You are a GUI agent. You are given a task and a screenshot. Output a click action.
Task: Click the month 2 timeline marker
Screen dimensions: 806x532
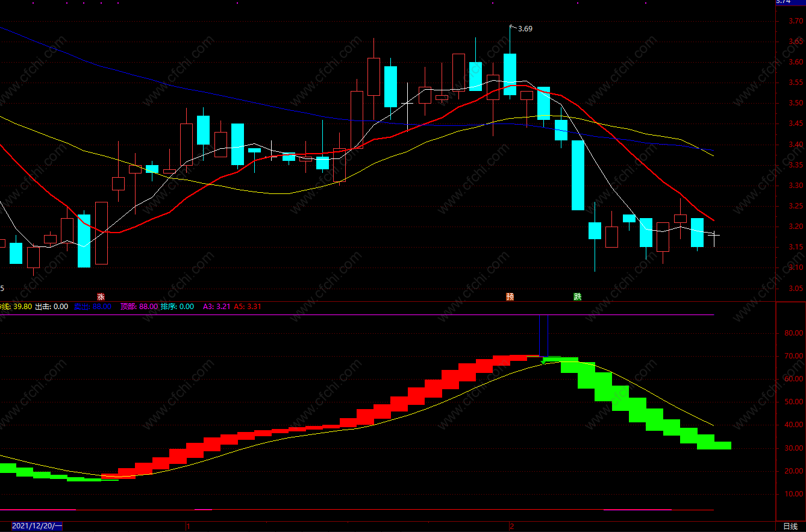coord(512,527)
